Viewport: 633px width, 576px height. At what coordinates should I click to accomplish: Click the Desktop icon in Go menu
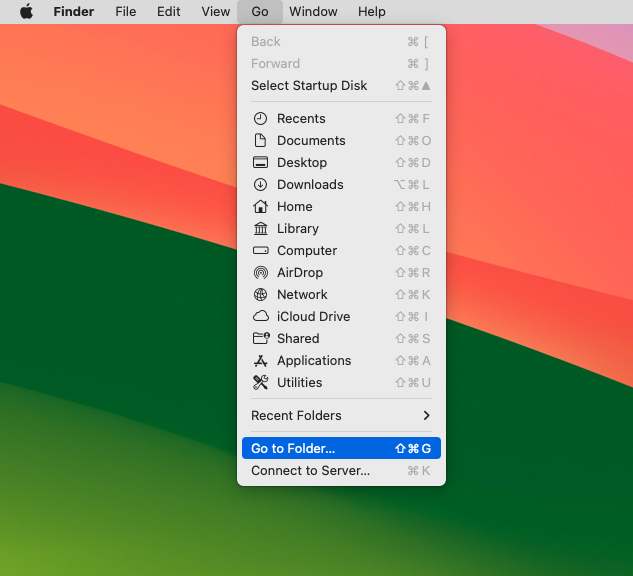point(260,163)
